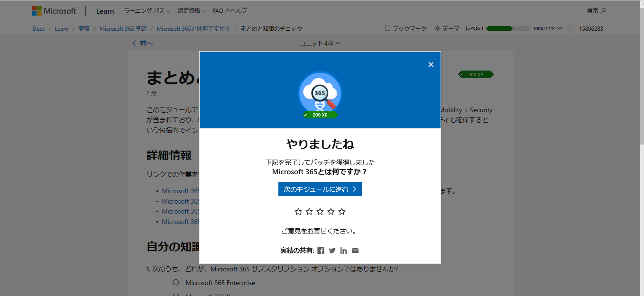Share achievement on Facebook
The height and width of the screenshot is (296, 644).
(321, 251)
